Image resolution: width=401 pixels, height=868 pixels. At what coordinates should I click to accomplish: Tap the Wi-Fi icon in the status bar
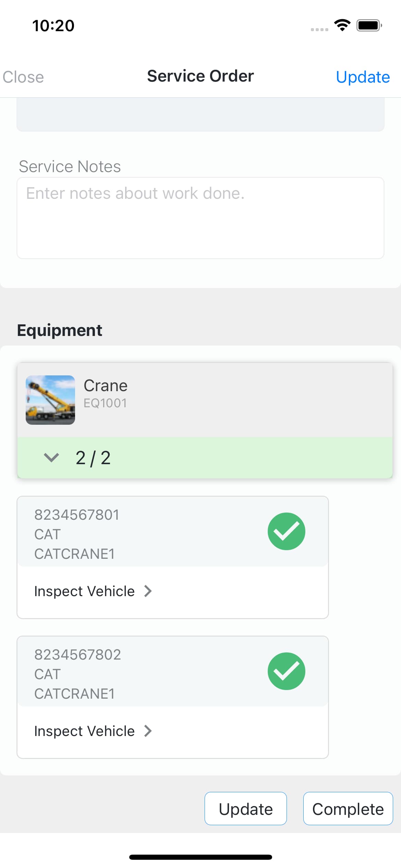click(x=341, y=25)
